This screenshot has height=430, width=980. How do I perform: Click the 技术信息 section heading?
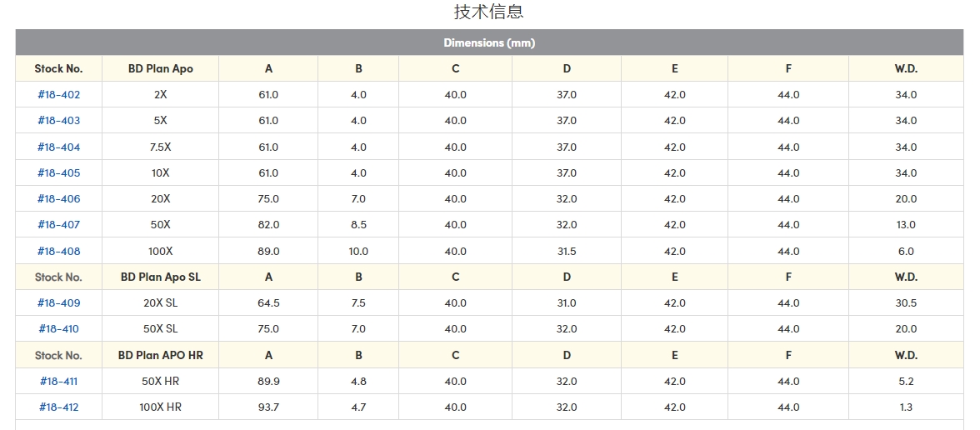488,12
